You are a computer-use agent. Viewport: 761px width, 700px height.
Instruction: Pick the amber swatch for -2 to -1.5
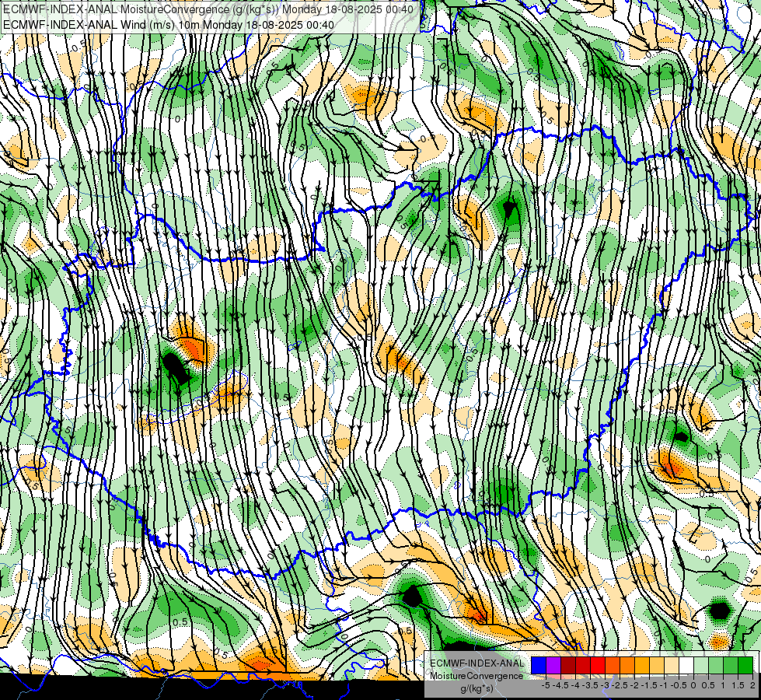(642, 666)
